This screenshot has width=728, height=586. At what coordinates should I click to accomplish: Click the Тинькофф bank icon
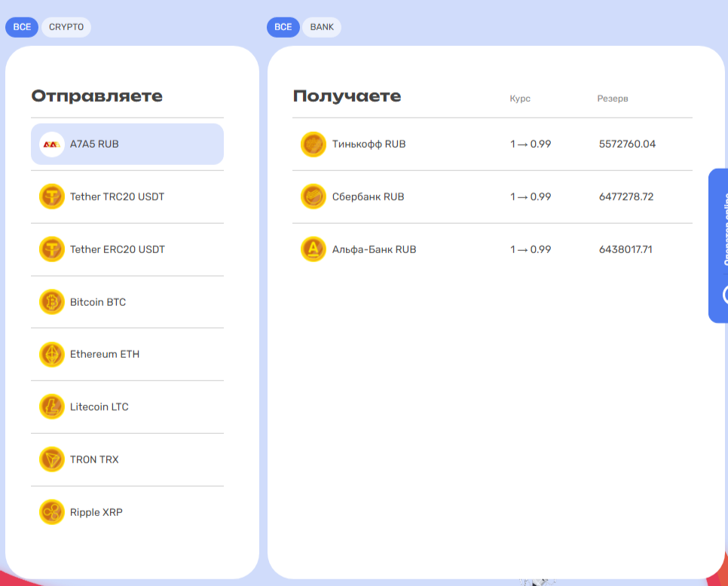pos(314,145)
